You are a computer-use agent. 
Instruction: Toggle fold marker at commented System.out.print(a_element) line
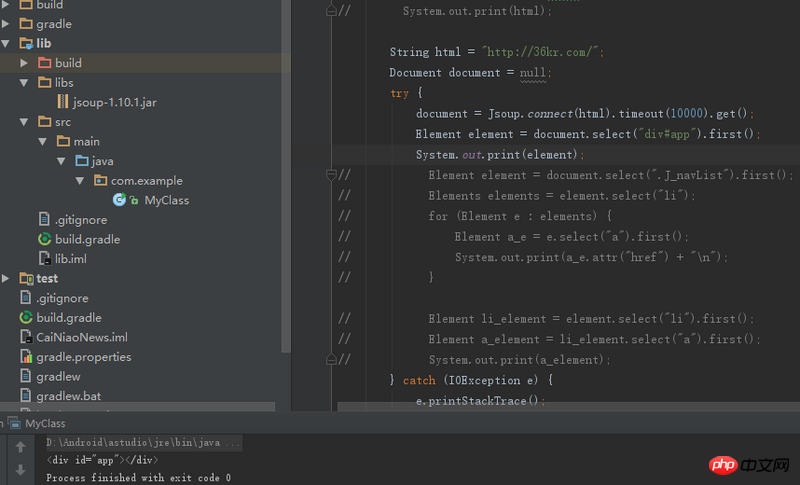[x=331, y=360]
